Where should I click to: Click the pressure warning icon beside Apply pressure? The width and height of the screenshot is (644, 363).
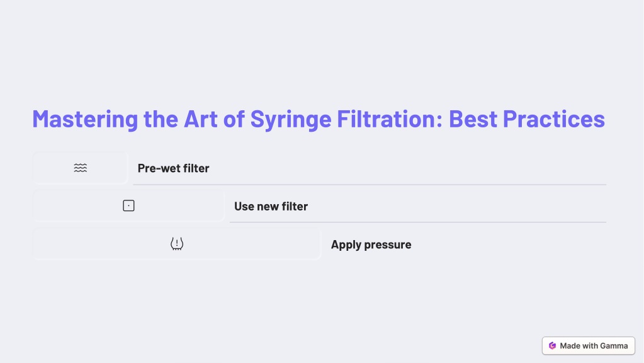coord(177,244)
